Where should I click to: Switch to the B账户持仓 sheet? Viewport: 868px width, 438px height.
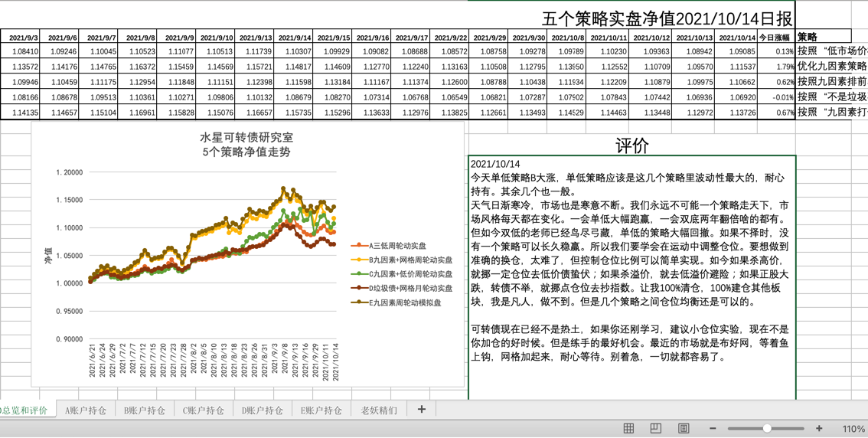pos(145,410)
